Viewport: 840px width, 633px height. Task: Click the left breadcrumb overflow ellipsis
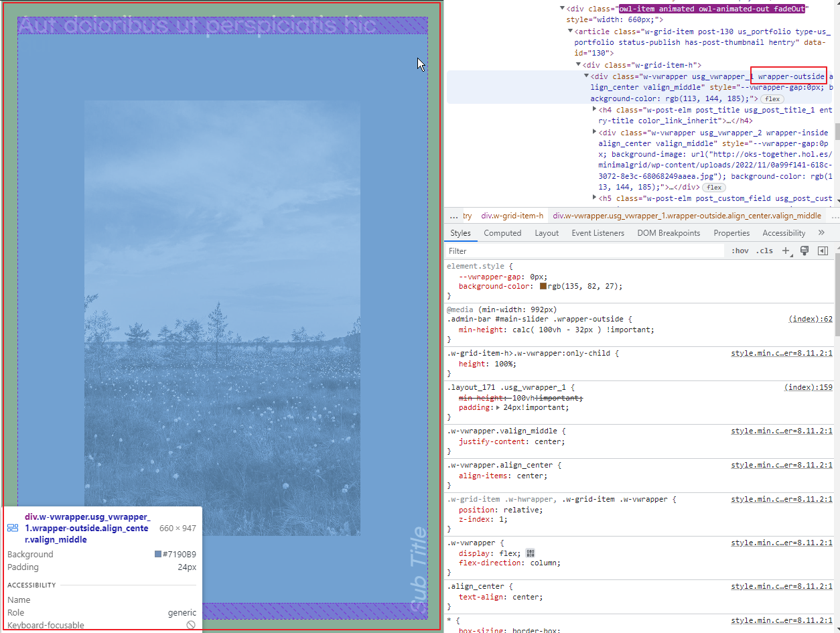click(454, 216)
